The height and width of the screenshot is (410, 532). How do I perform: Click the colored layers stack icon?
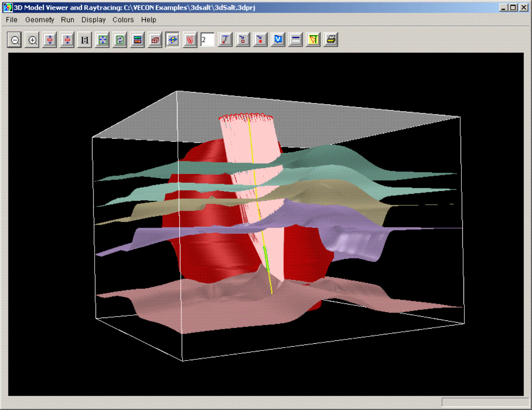pos(138,40)
